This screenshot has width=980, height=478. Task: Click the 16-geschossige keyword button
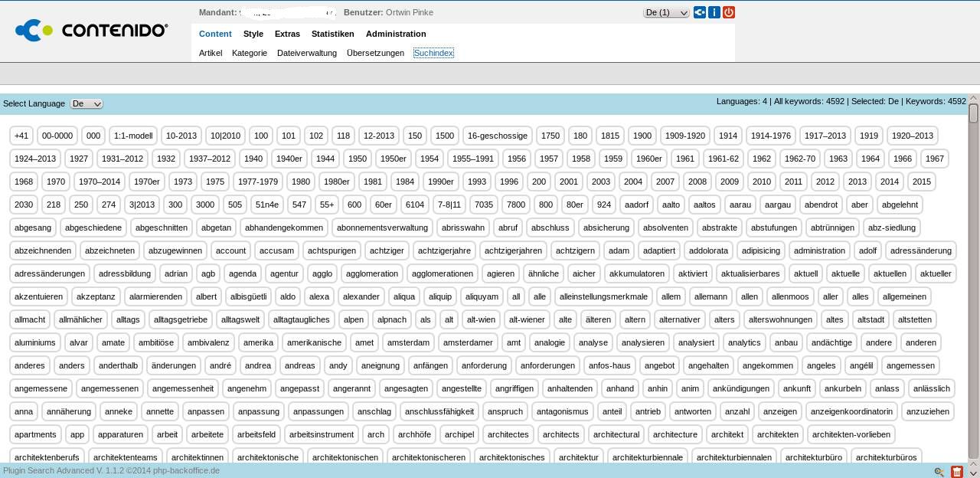(x=498, y=136)
